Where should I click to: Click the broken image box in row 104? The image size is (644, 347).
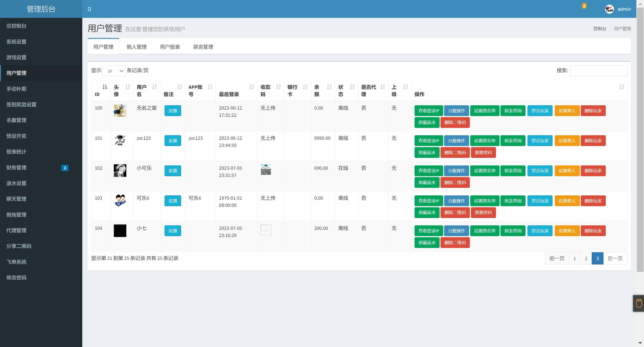pos(266,230)
